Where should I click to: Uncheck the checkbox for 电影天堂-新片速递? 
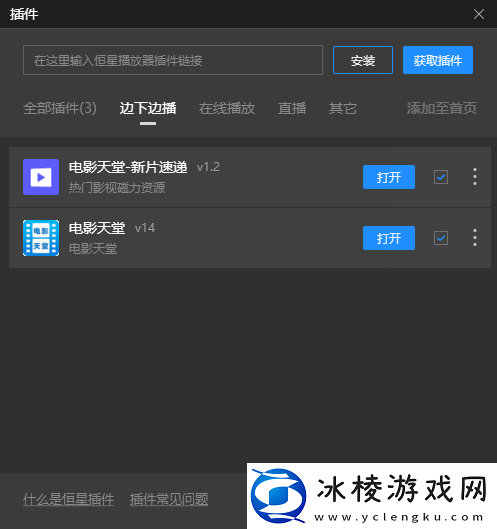441,177
